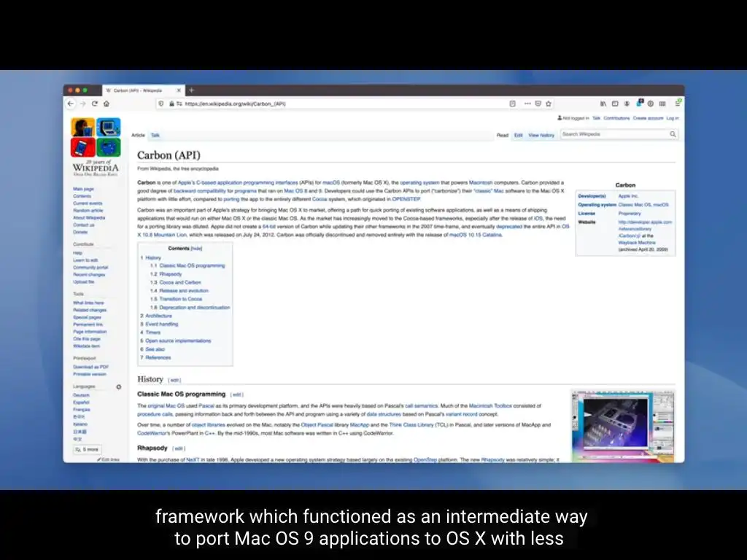Jump to Deprecation and discontinuation contents entry
747x560 pixels.
tap(194, 308)
